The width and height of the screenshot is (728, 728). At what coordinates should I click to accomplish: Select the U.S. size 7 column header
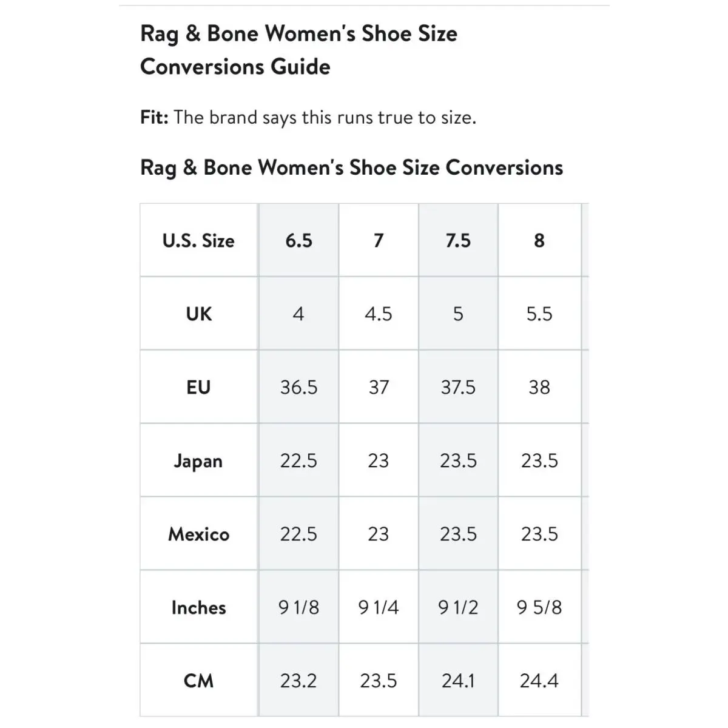coord(379,241)
